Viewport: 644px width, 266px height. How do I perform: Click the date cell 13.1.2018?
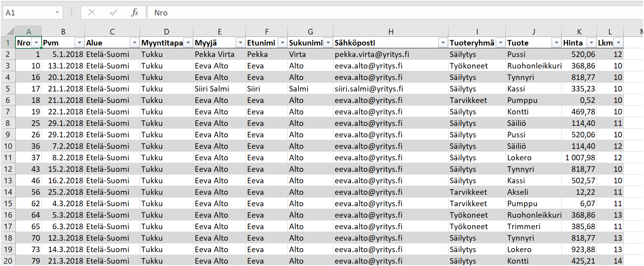point(63,66)
